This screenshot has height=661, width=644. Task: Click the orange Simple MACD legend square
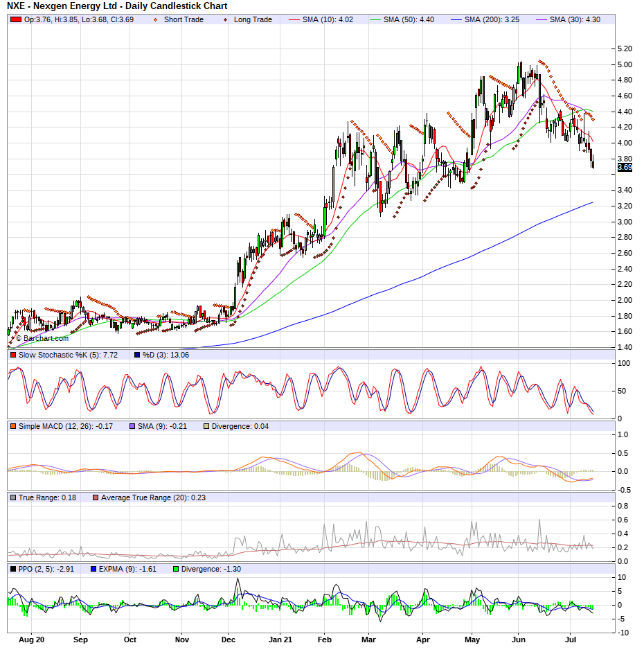[13, 426]
